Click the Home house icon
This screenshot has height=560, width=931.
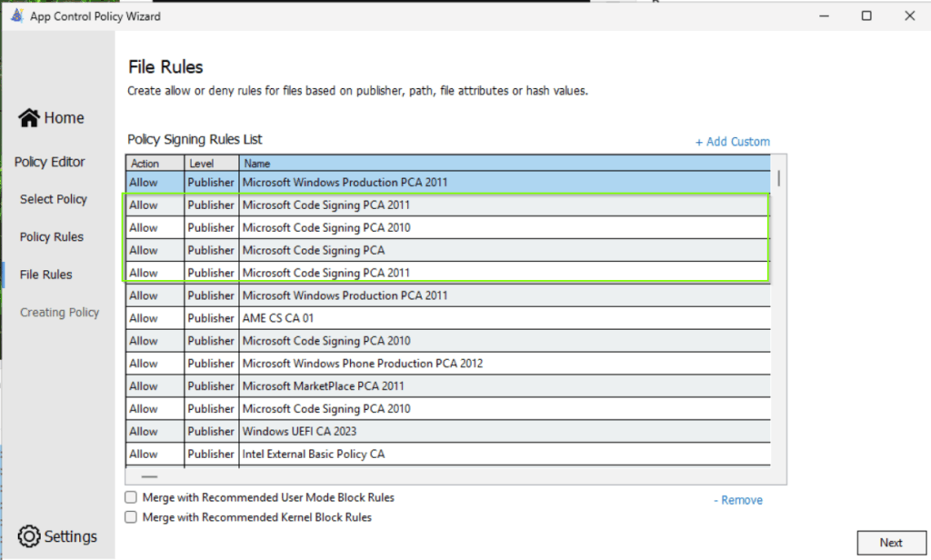click(x=29, y=118)
